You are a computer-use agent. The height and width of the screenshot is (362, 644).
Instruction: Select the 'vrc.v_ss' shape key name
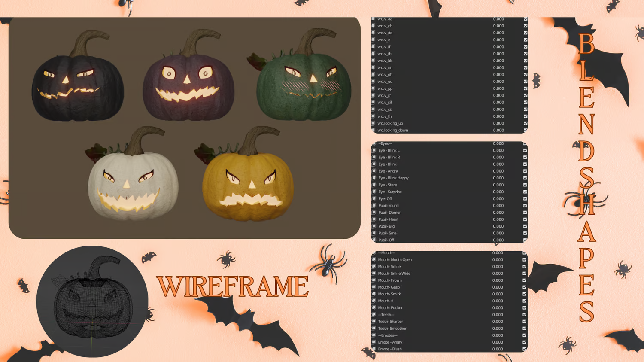[x=385, y=110]
